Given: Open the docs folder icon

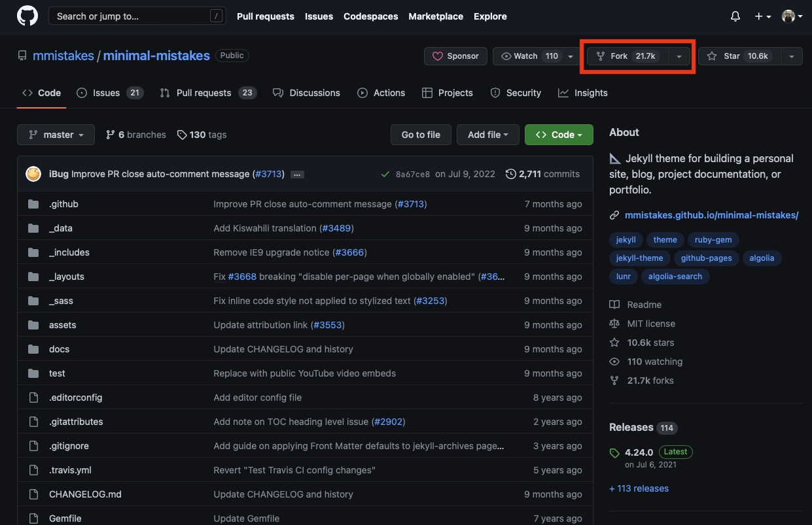Looking at the screenshot, I should (x=33, y=349).
